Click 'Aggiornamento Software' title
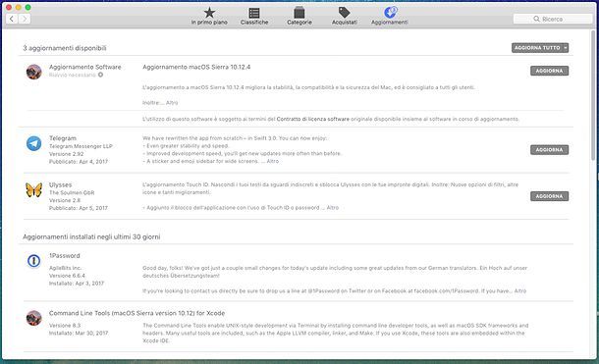Screen dimensions: 599x364 tap(84, 67)
